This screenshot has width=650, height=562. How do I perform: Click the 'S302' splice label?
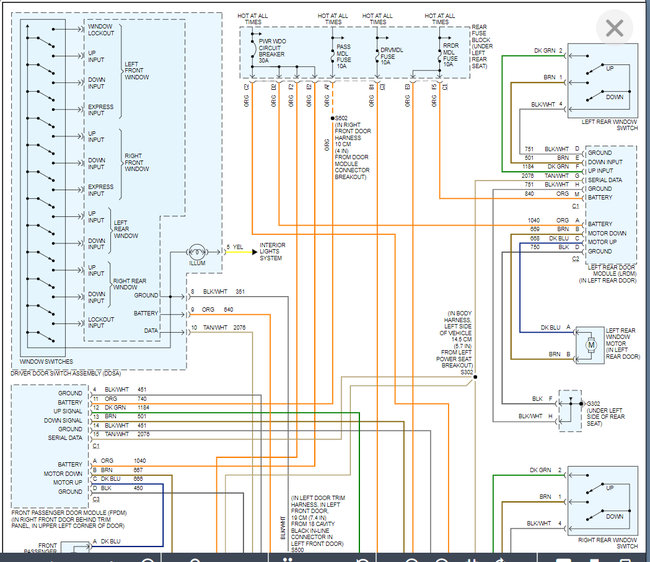[x=467, y=372]
